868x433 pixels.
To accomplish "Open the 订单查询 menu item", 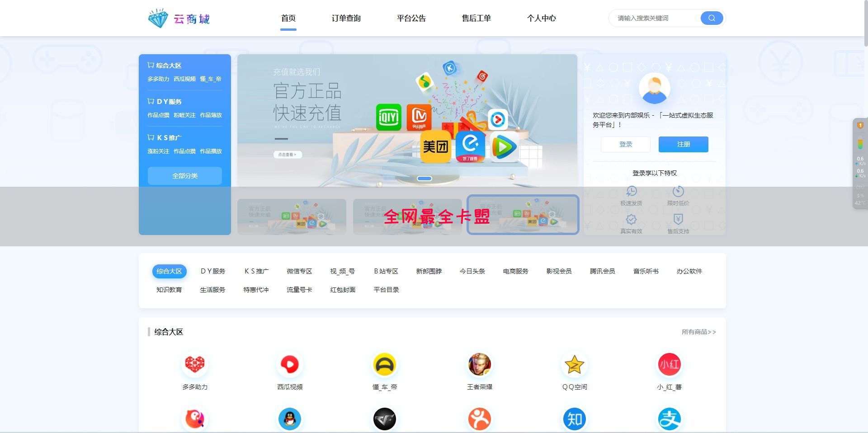I will click(x=346, y=19).
